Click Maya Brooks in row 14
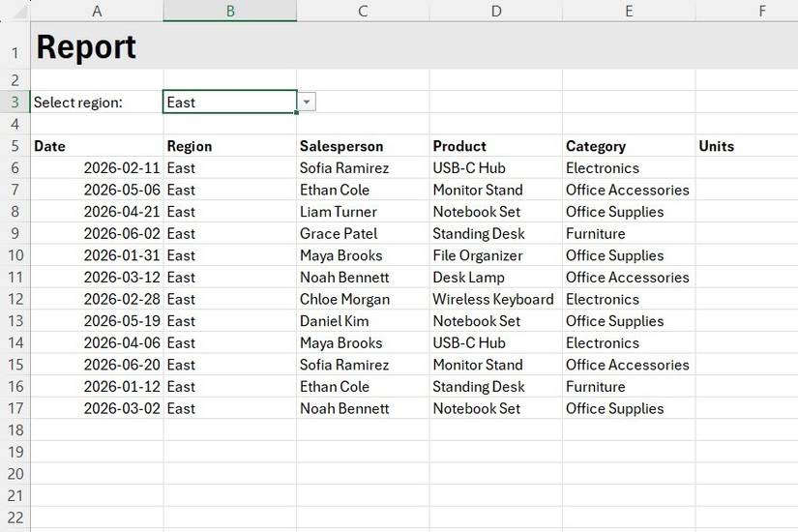 [x=363, y=342]
